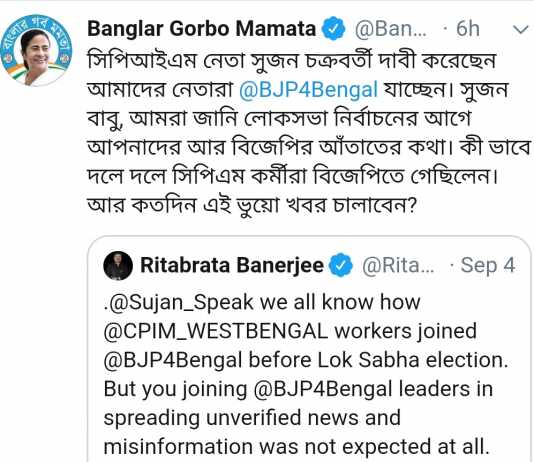Expand the tweet options chevron menu
The image size is (534, 462).
tap(521, 30)
